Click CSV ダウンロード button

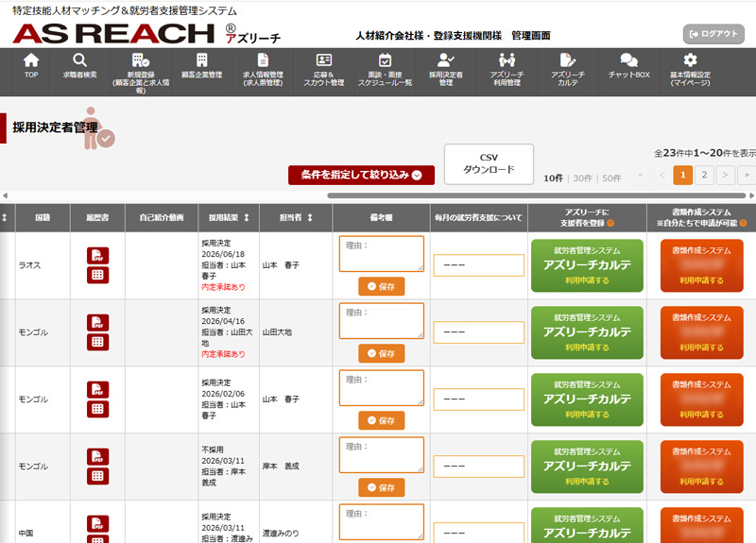pos(489,163)
